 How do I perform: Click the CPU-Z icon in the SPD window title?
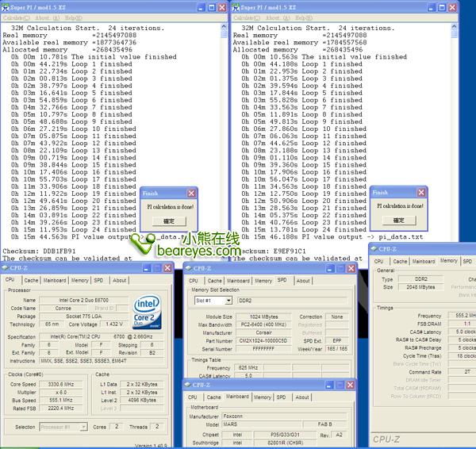(188, 268)
